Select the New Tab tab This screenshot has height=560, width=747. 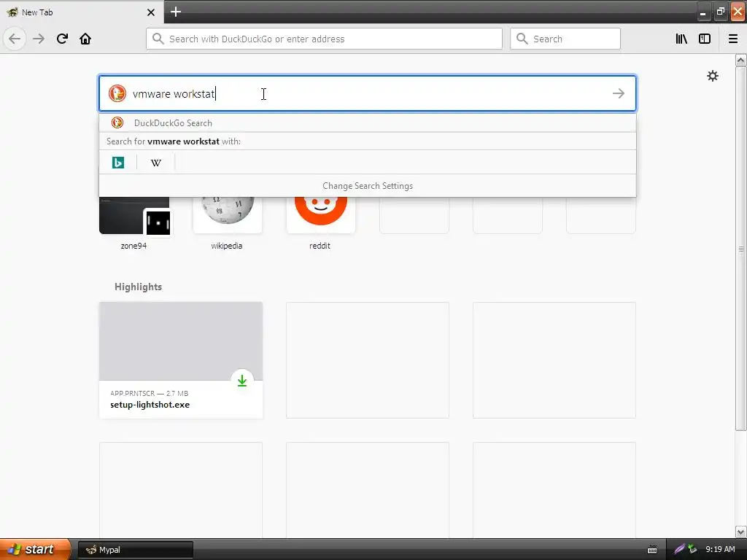coord(81,12)
